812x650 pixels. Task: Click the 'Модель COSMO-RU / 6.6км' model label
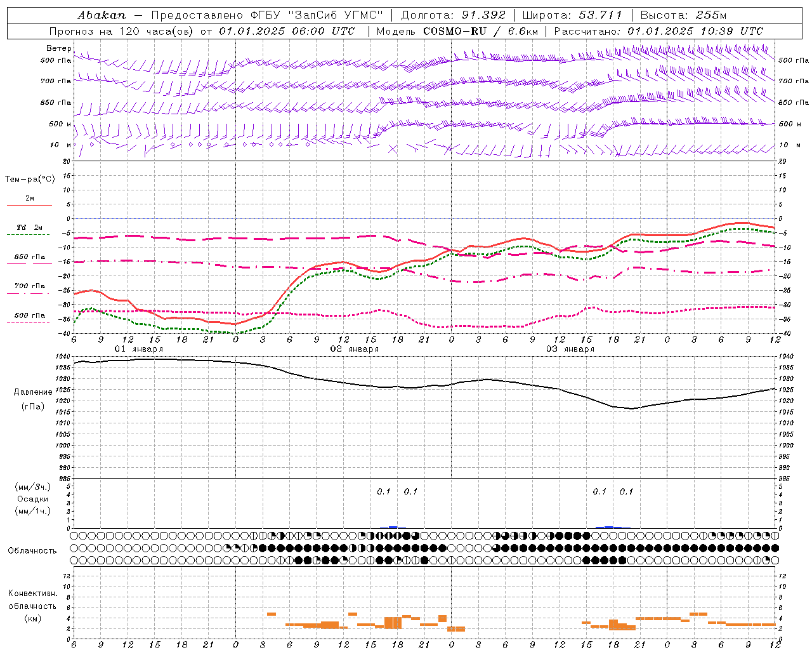pos(457,31)
